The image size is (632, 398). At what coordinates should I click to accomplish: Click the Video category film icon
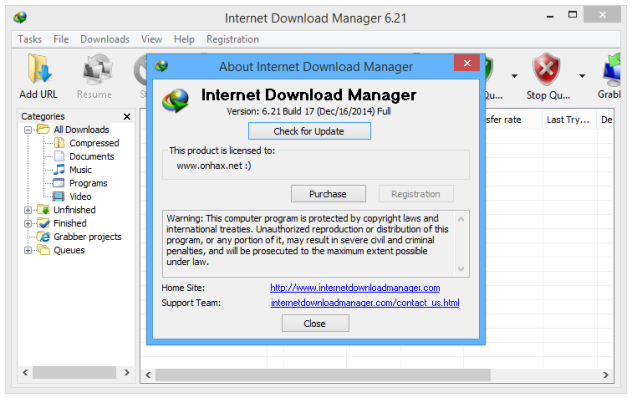point(59,196)
